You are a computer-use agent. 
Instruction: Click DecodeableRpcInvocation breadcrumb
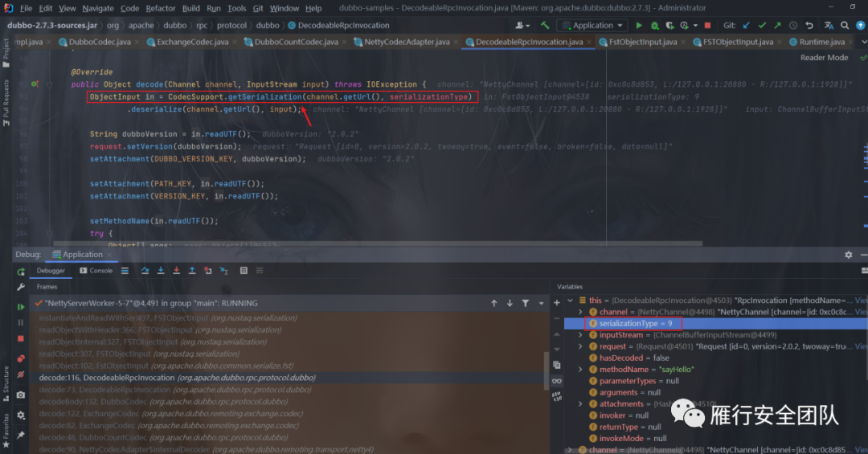338,26
